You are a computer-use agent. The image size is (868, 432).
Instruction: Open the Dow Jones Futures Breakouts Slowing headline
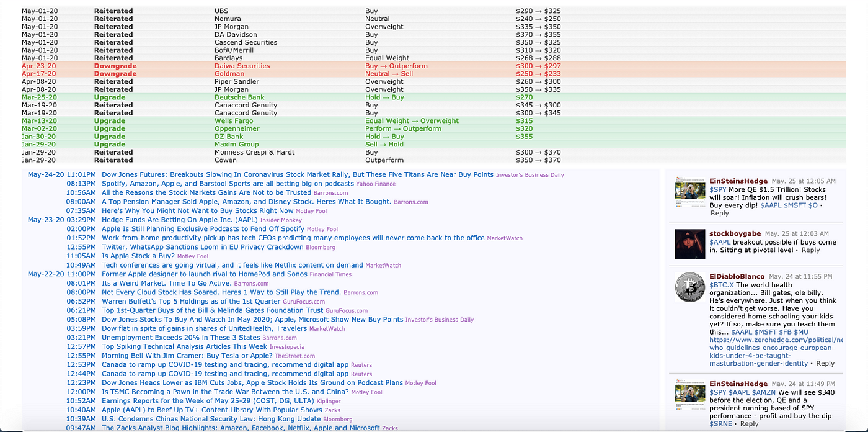(298, 175)
